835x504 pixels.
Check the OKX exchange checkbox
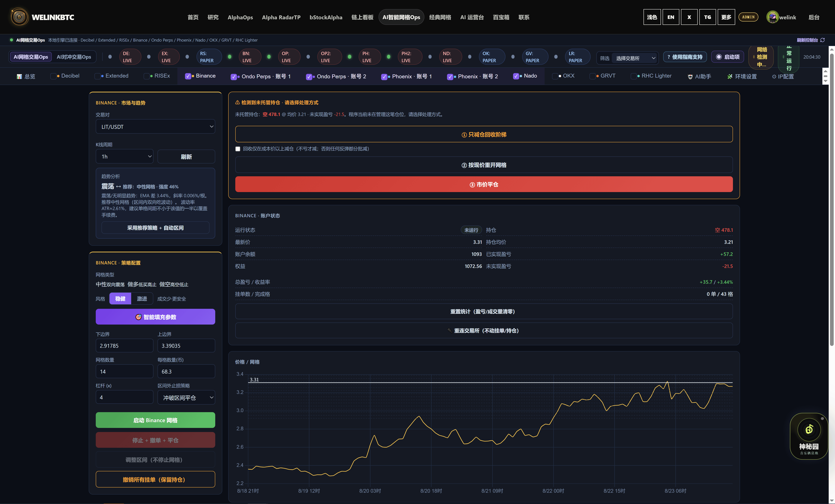(555, 76)
